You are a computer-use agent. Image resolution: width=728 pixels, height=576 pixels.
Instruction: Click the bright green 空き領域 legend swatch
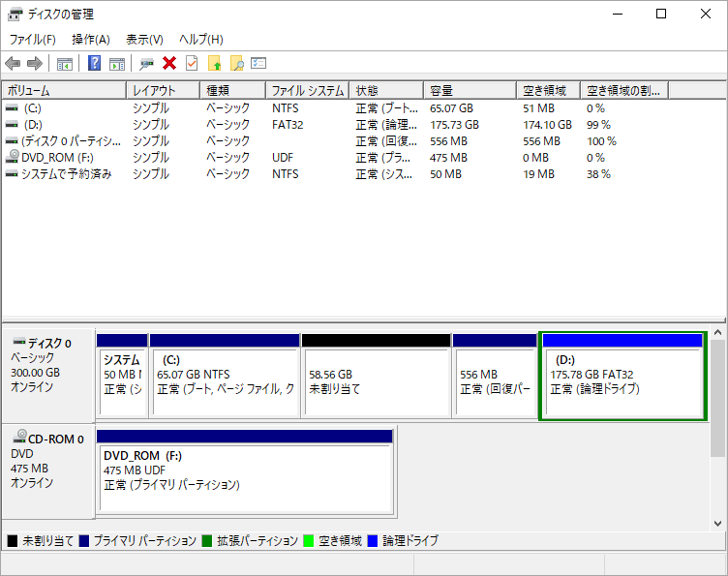coord(308,541)
